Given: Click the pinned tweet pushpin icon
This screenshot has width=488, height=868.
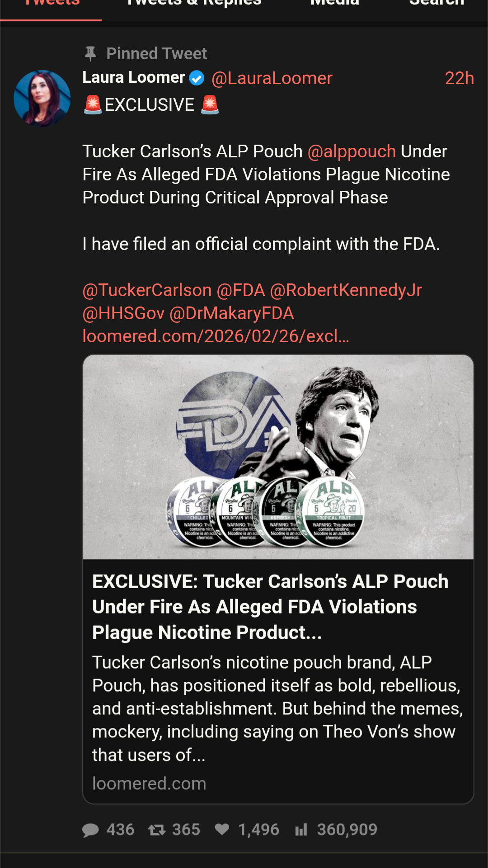Looking at the screenshot, I should tap(90, 54).
